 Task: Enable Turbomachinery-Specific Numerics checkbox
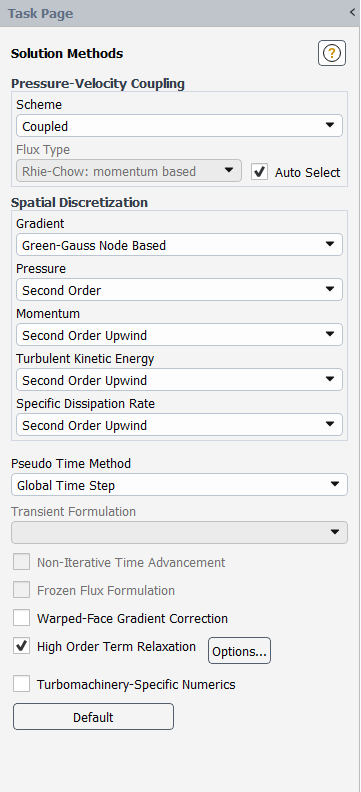tap(21, 684)
